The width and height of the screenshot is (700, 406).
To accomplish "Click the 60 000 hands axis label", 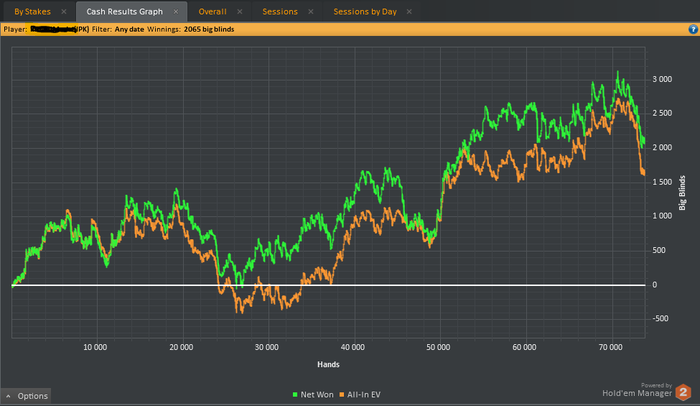I will click(525, 347).
